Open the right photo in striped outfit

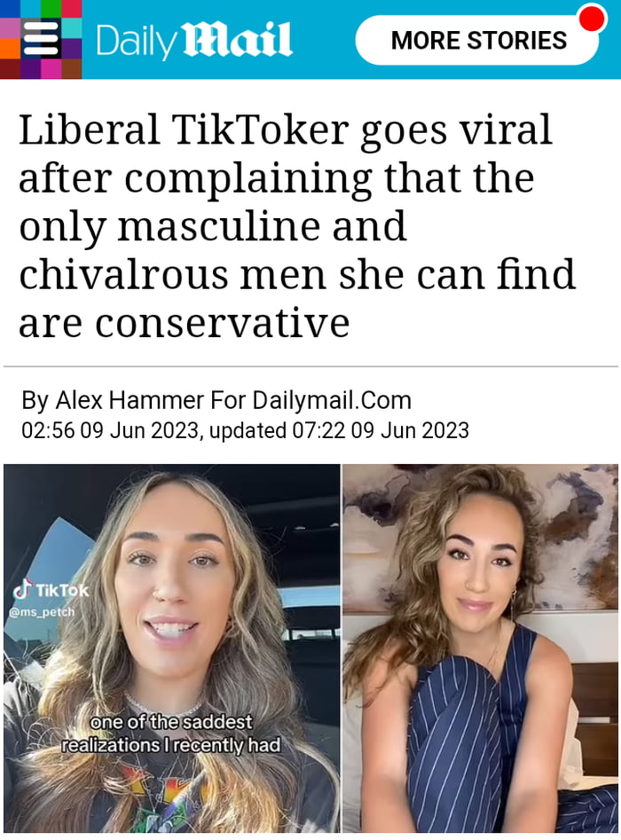480,648
